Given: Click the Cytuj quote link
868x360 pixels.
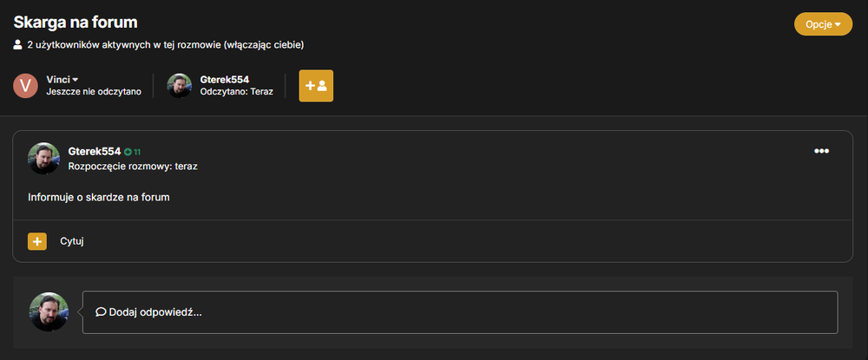Looking at the screenshot, I should tap(72, 241).
